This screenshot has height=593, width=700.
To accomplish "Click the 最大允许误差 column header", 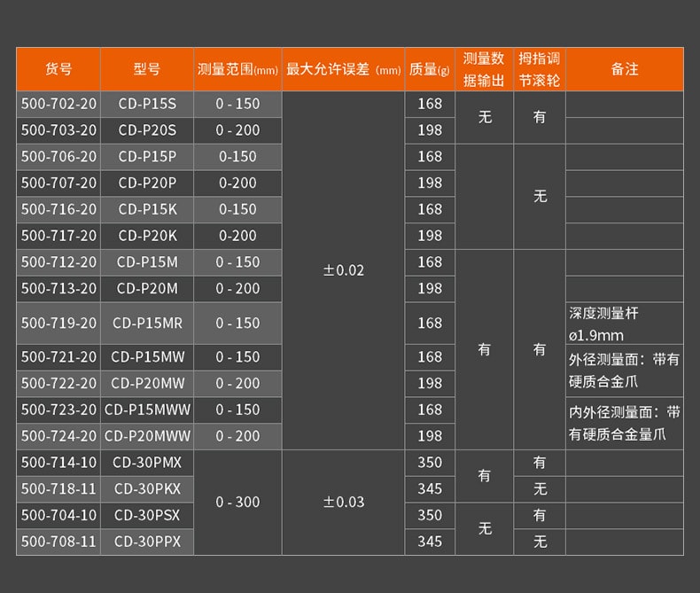I will tap(343, 69).
